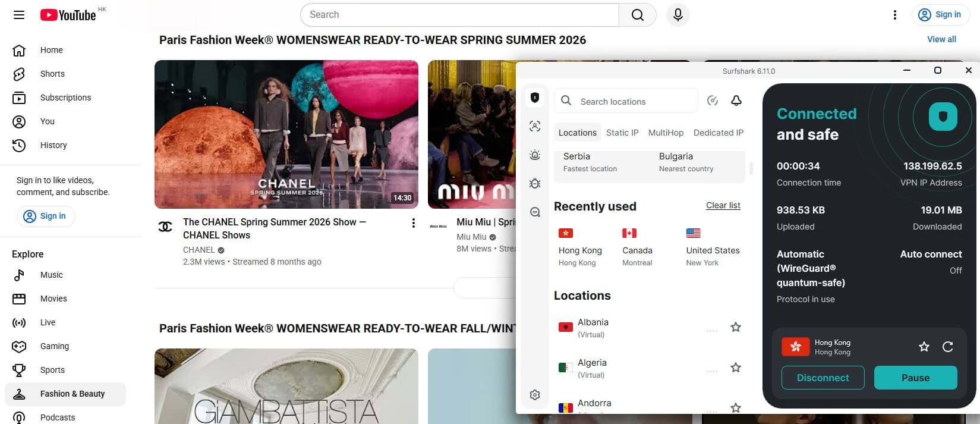The width and height of the screenshot is (980, 424).
Task: Add Albania to favorites with star
Action: (736, 327)
